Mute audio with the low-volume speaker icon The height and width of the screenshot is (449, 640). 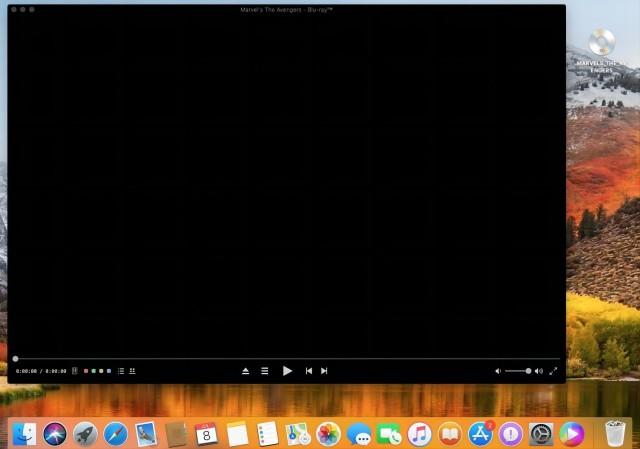coord(498,371)
